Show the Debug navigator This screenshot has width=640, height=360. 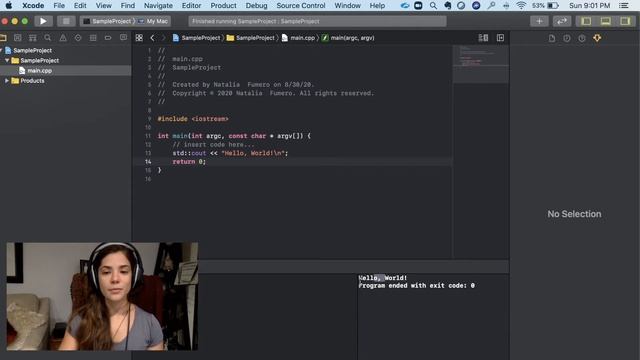93,38
